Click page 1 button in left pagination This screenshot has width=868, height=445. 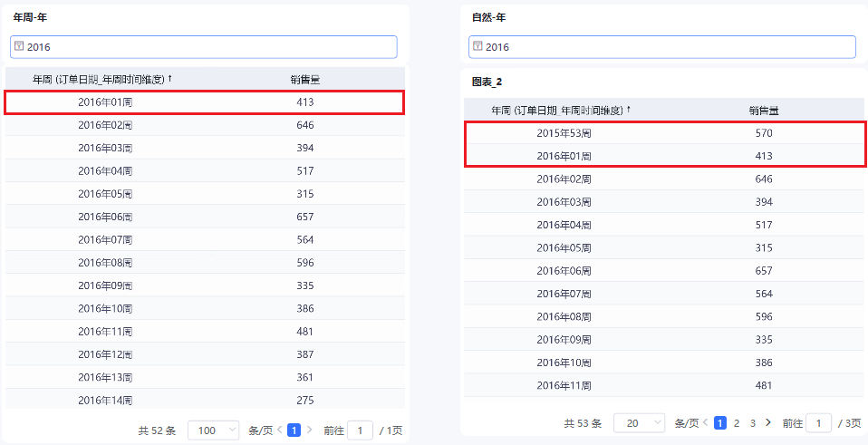[294, 430]
